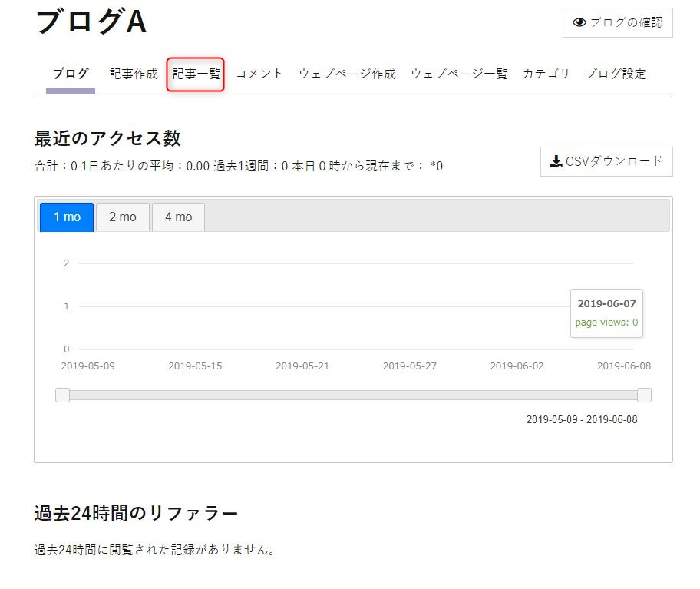Click the eye icon in ブログの確認 button
The image size is (700, 589).
coord(579,22)
